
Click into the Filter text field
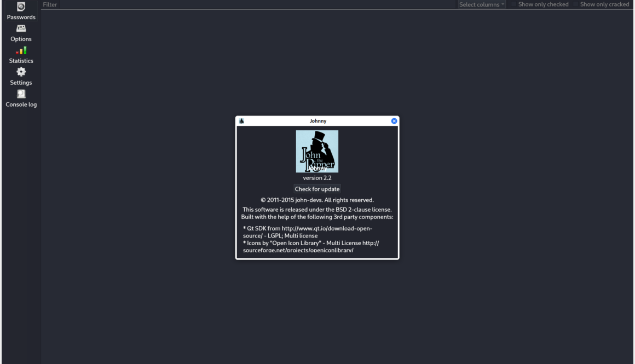click(246, 4)
